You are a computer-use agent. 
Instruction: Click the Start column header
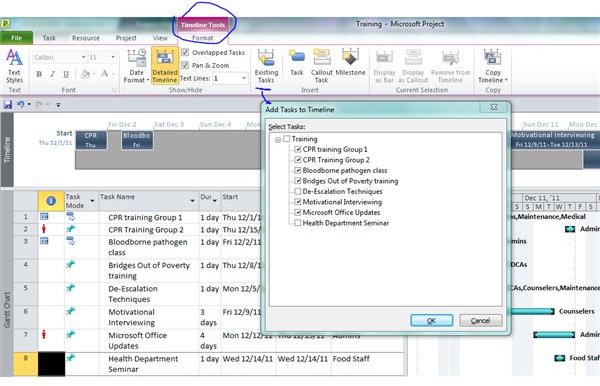coord(241,201)
